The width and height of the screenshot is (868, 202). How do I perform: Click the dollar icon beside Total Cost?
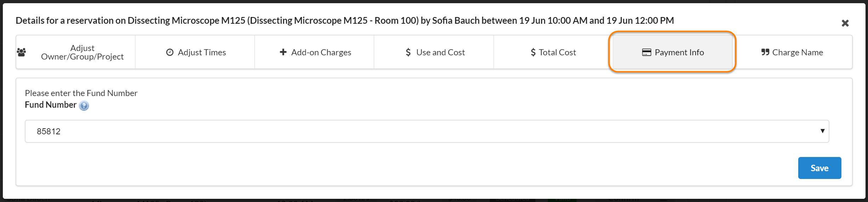coord(533,52)
